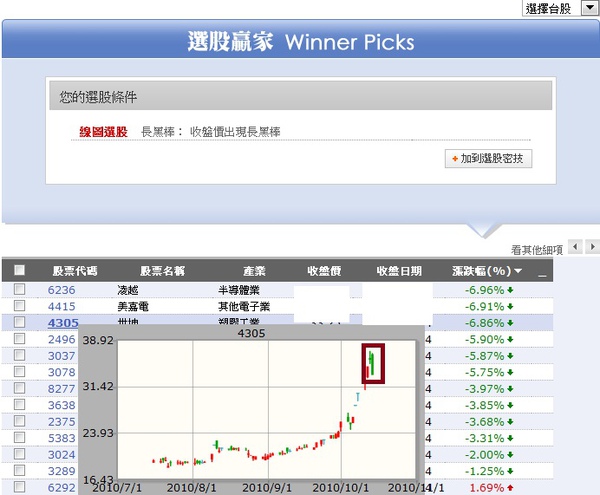Check the box for stock 4305
Viewport: 600px width, 495px height.
(20, 322)
